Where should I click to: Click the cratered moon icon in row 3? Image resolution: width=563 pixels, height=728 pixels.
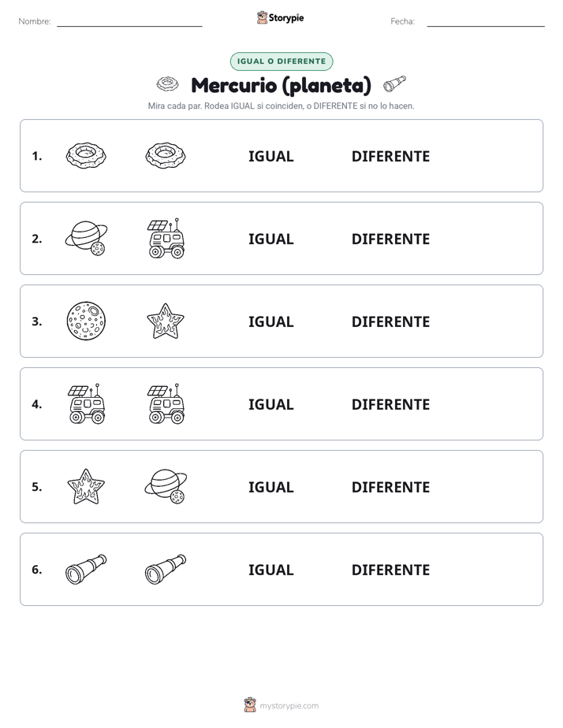click(86, 321)
